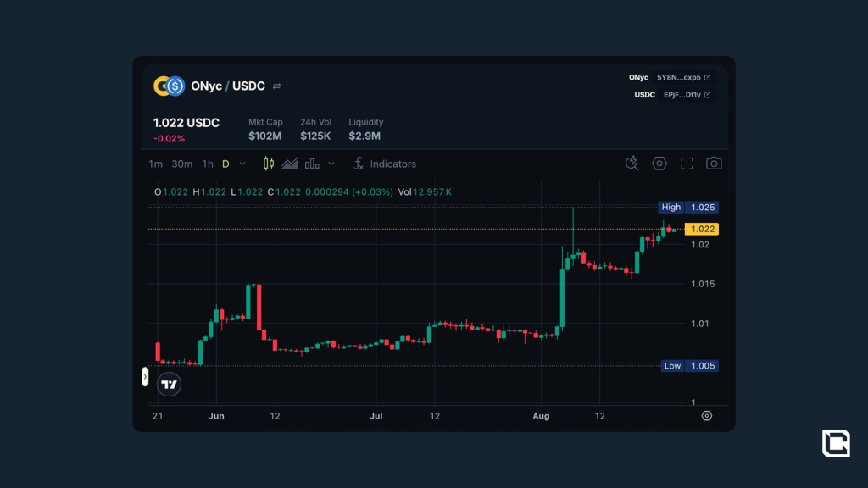868x488 pixels.
Task: Select the 1m timeframe
Action: click(x=155, y=164)
